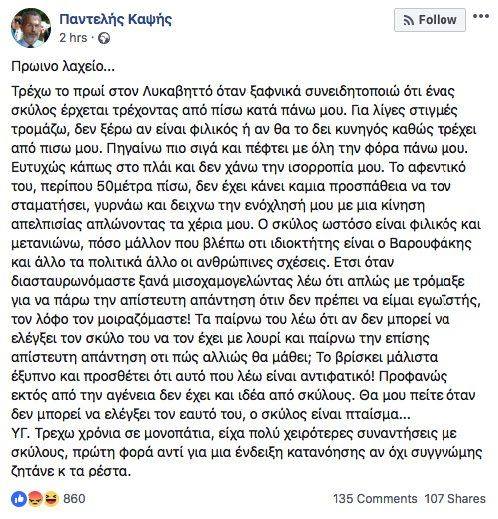Open the 107 Shares link

[x=455, y=499]
